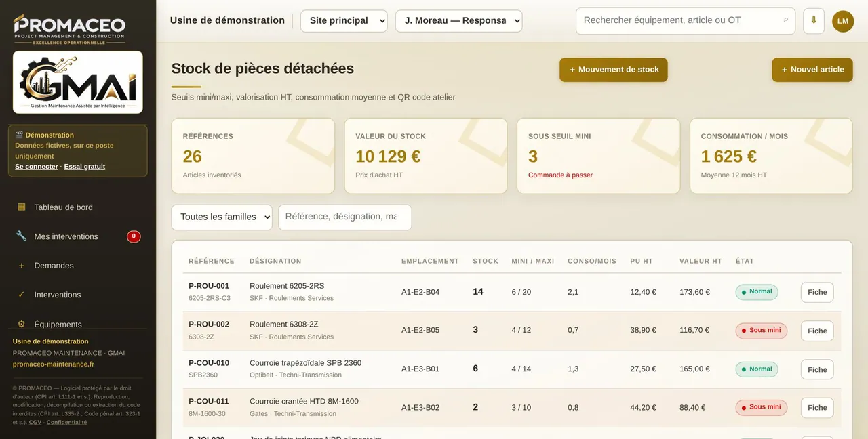This screenshot has height=439, width=868.
Task: Click the Sous seuil mini card
Action: click(x=599, y=156)
